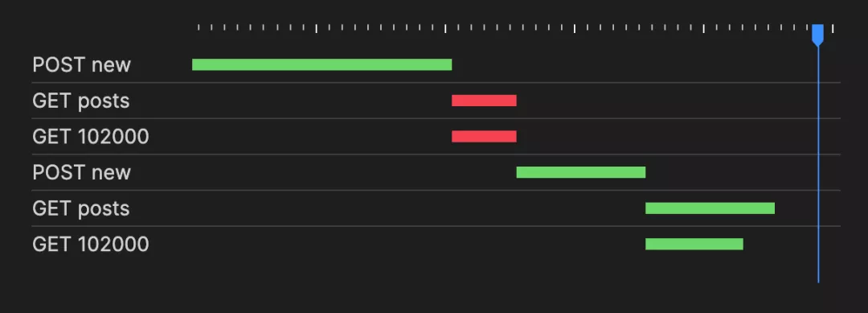Click the red failed GET posts bar
Screen dimensions: 868x313
coord(484,101)
